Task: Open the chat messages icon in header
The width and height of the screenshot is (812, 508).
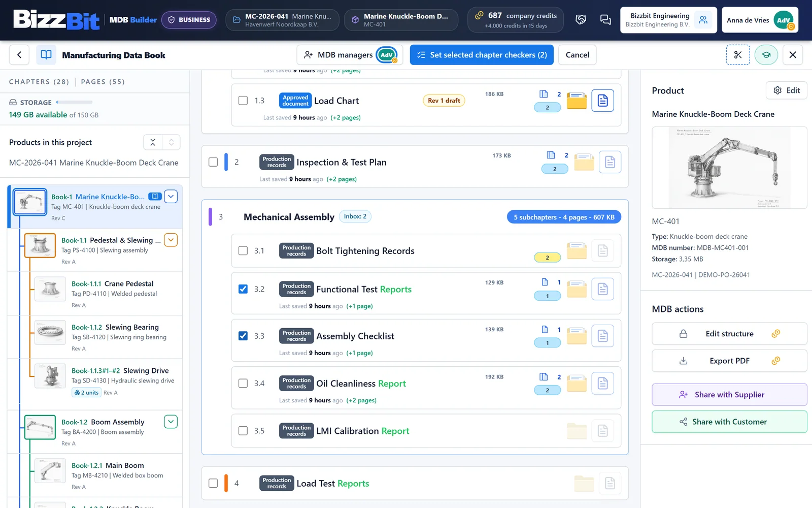Action: point(605,20)
